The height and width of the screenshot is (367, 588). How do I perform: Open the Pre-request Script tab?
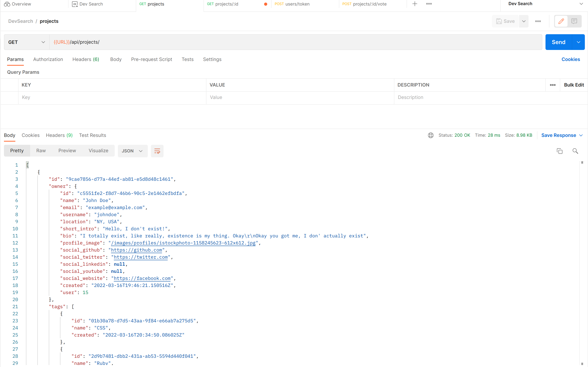tap(152, 59)
